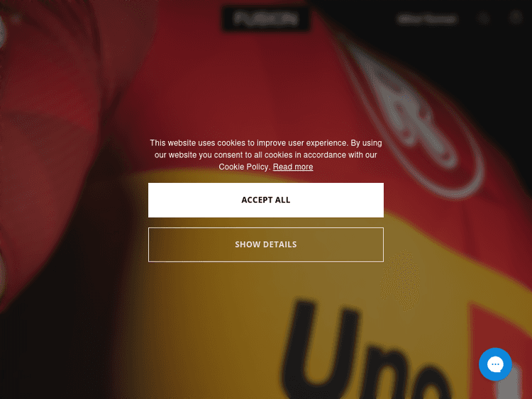This screenshot has height=399, width=532.
Task: Click the outlined SHOW DETAILS button
Action: [266, 245]
